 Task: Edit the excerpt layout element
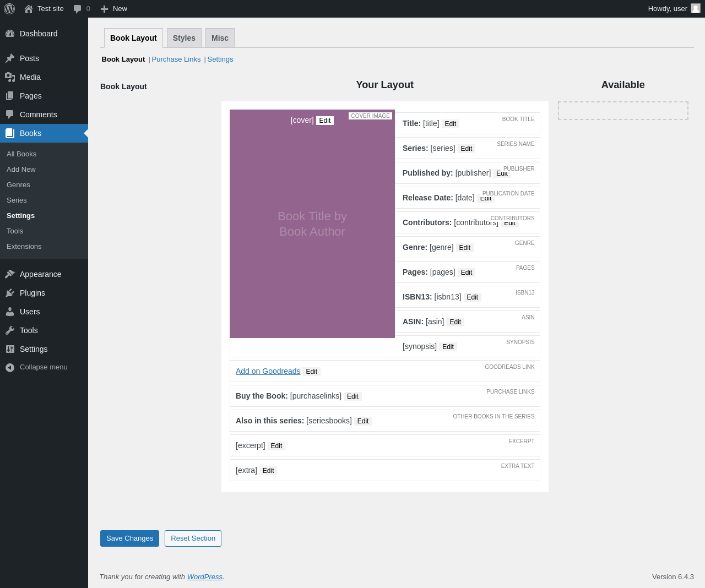coord(276,446)
